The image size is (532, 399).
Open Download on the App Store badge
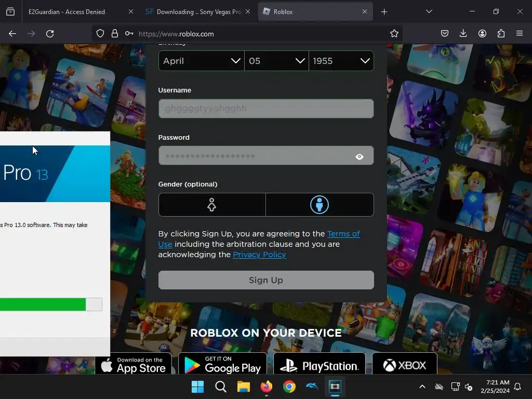(x=134, y=364)
